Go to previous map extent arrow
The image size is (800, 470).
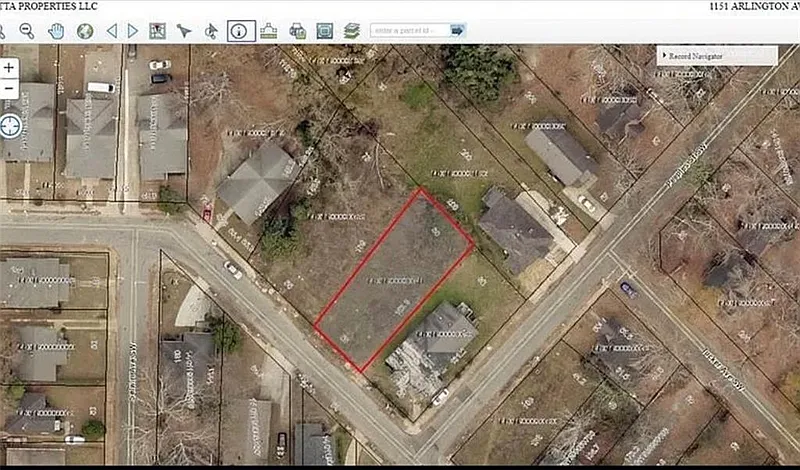pos(111,31)
